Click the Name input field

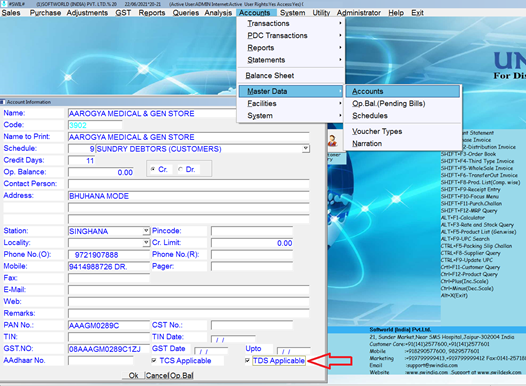click(152, 113)
